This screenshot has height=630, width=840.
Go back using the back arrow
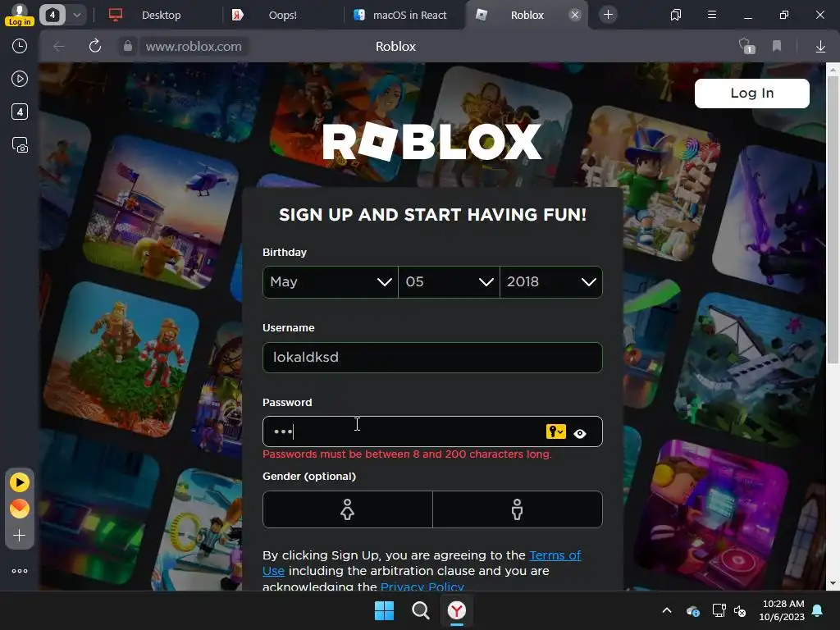point(58,47)
